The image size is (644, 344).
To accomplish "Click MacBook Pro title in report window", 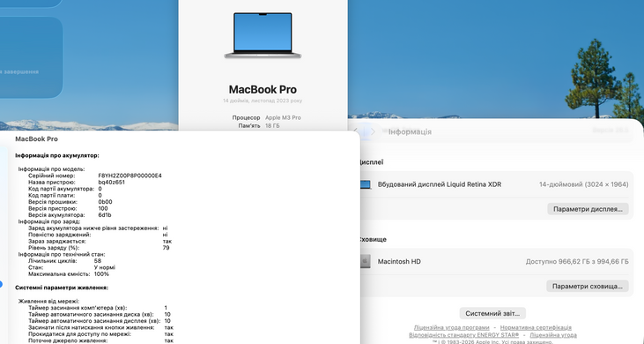I will click(36, 138).
